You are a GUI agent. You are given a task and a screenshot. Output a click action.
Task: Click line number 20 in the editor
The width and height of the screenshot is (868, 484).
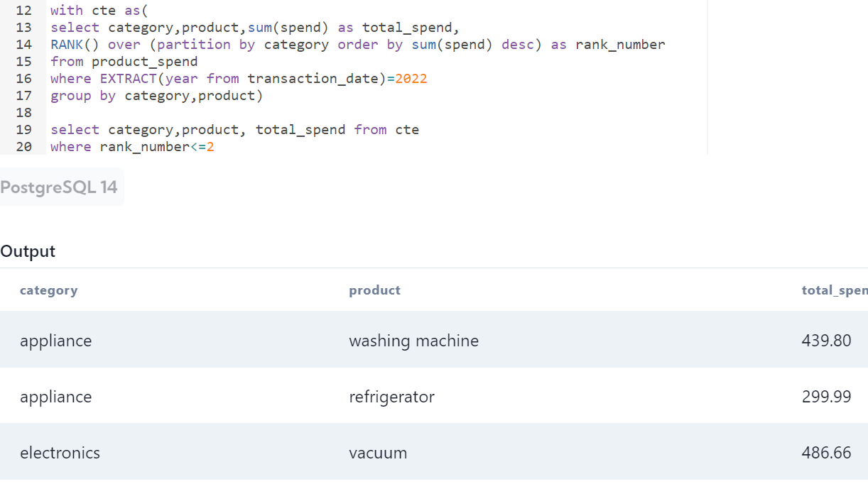click(x=23, y=146)
